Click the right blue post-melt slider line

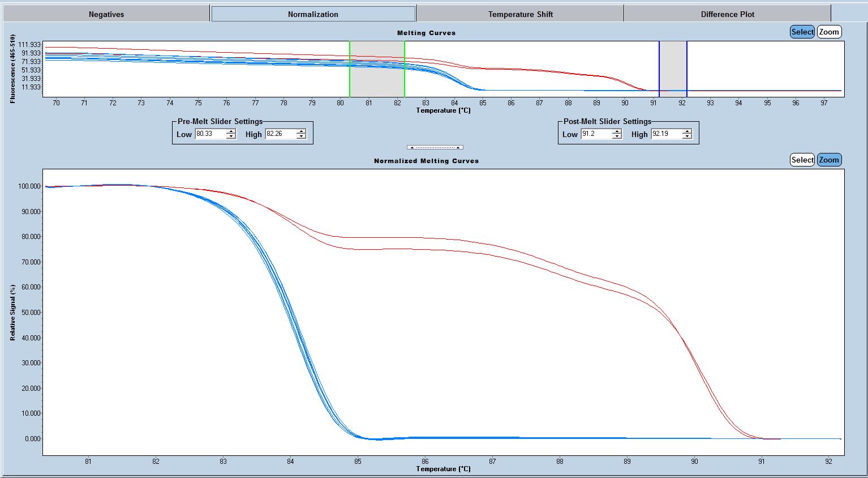tap(687, 69)
